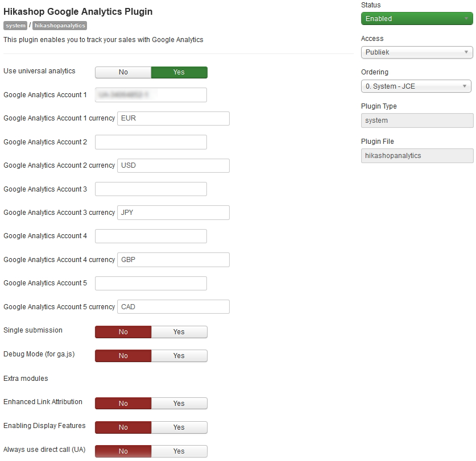Set Always use direct call (UA) to No

123,451
